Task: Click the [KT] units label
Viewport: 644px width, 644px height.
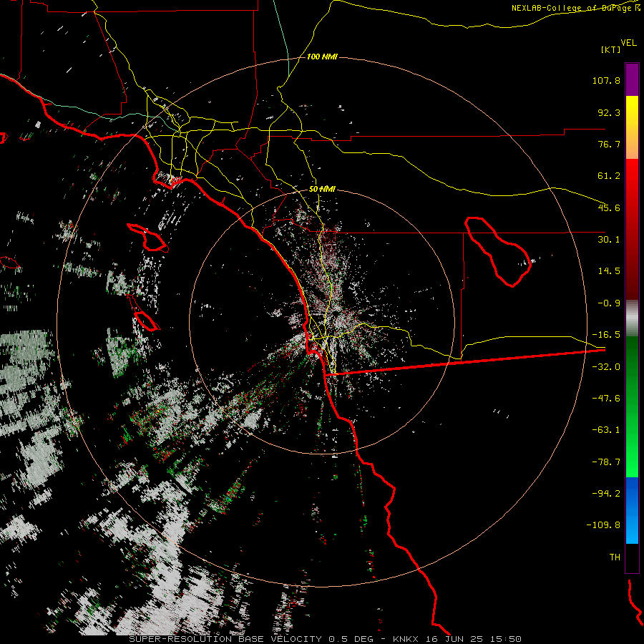Action: [x=611, y=49]
